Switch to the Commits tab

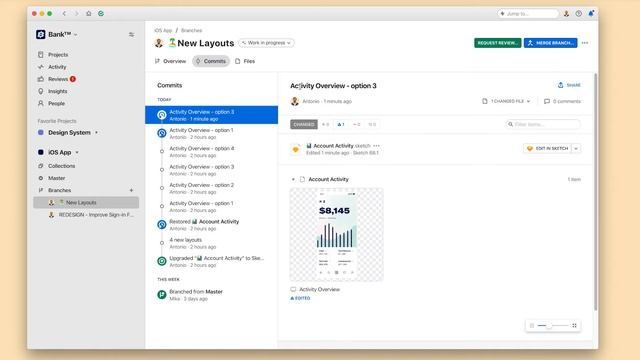tap(211, 61)
